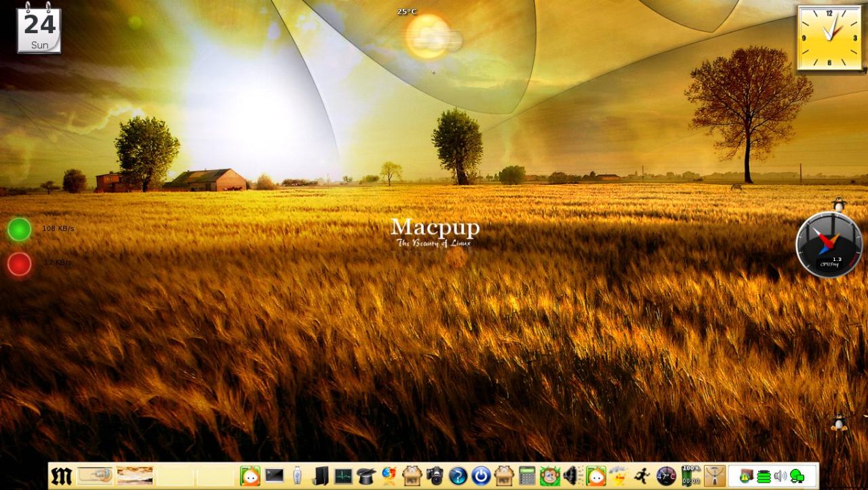The width and height of the screenshot is (868, 490).
Task: Switch to the second virtual desktop thumbnail
Action: click(x=134, y=476)
